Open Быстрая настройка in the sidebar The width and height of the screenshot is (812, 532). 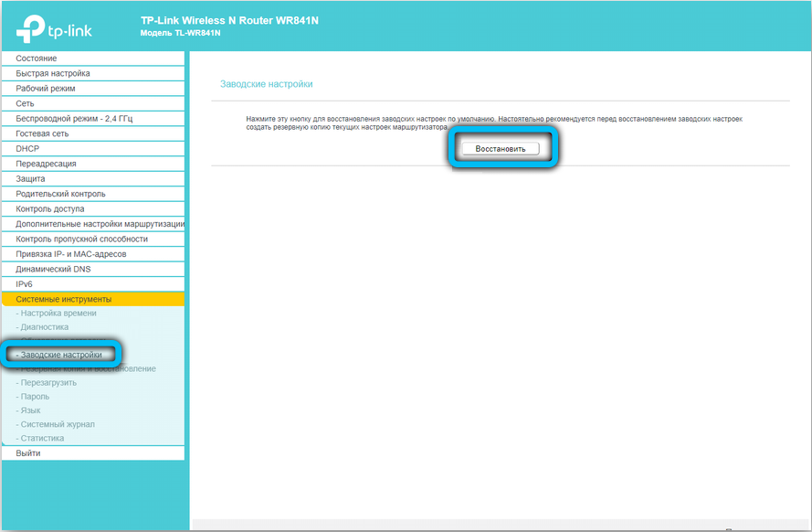(53, 73)
